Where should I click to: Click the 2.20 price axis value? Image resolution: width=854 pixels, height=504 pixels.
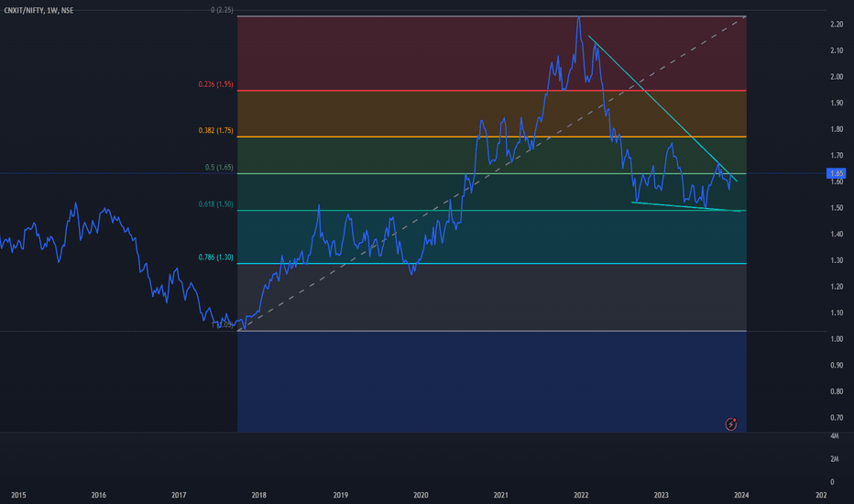pyautogui.click(x=837, y=25)
